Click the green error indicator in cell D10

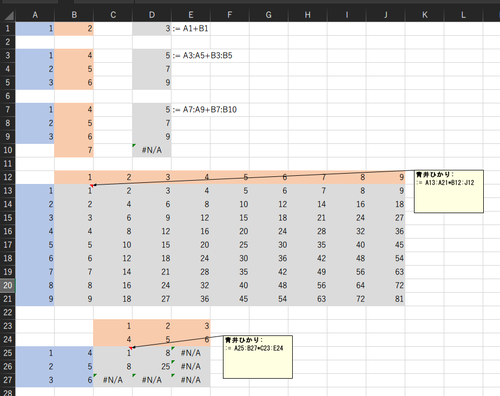134,145
